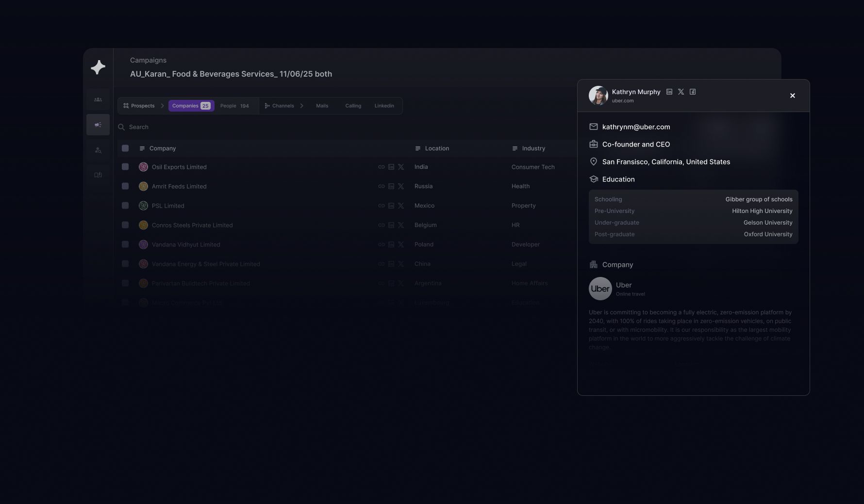The image size is (864, 504).
Task: Click the link icon for Osil Exports Limited
Action: coord(382,167)
